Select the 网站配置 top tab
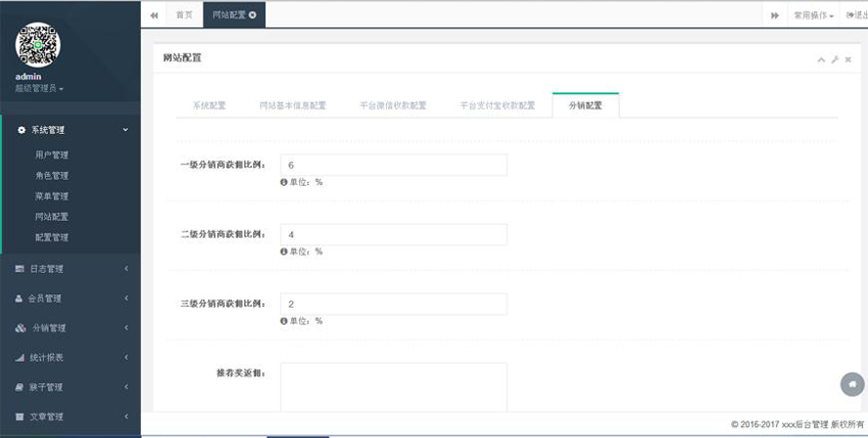This screenshot has width=868, height=438. point(229,15)
